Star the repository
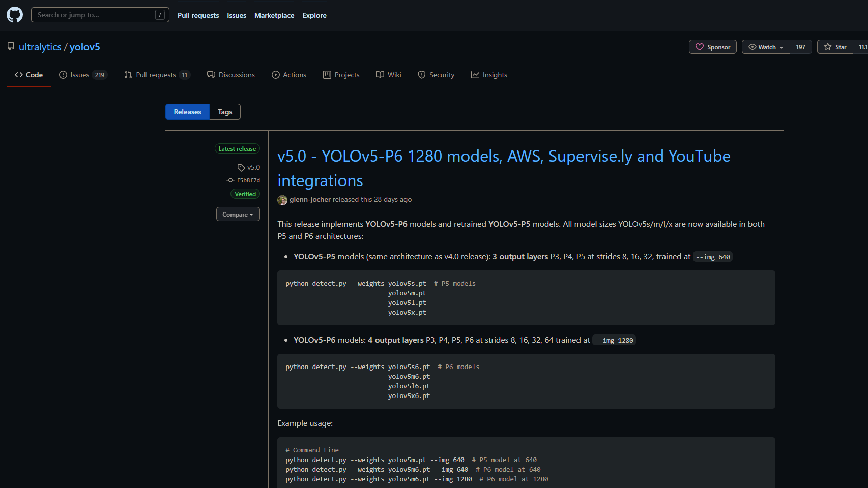Image resolution: width=868 pixels, height=488 pixels. (x=835, y=47)
